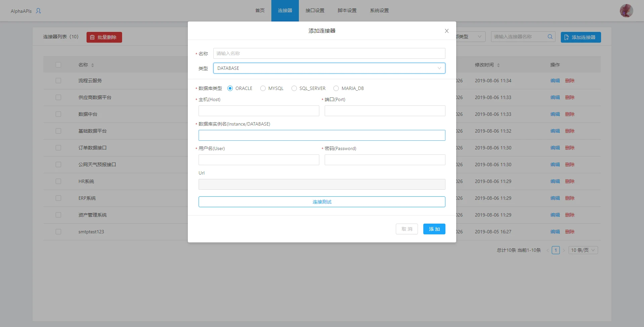Go to previous page arrow
This screenshot has height=327, width=644.
point(548,250)
